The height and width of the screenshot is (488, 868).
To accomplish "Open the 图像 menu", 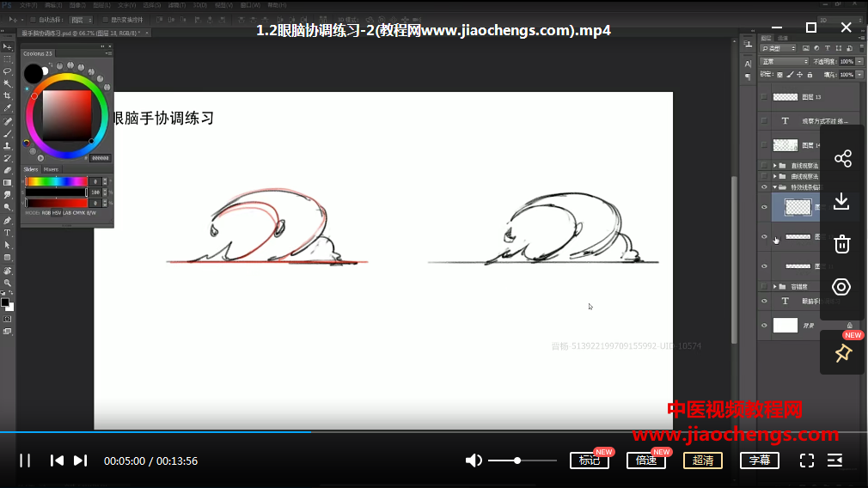I will 77,5.
